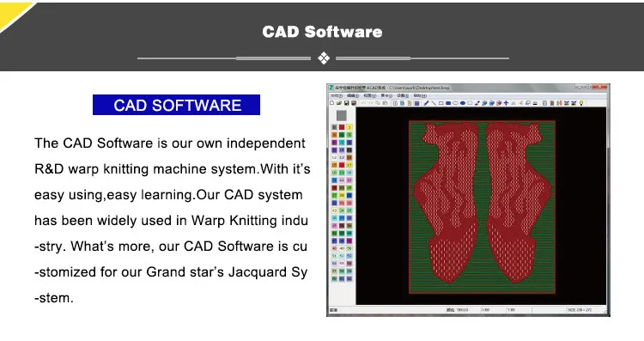Select the filled blue Ellipse tool
644x341 pixels.
click(x=463, y=103)
